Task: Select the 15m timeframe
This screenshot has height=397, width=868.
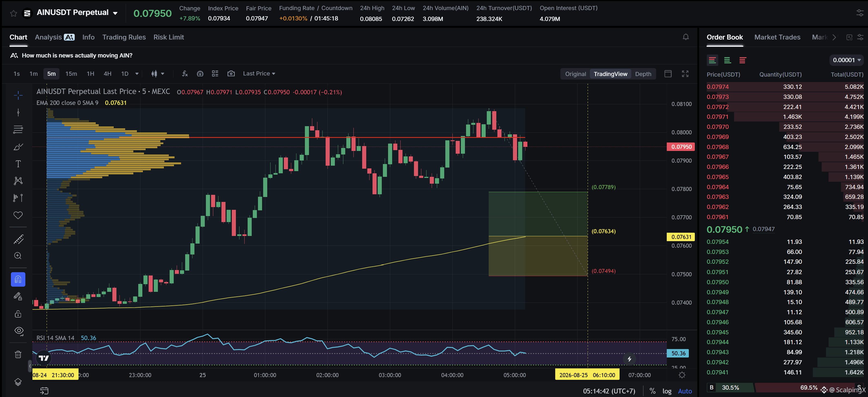Action: point(71,74)
